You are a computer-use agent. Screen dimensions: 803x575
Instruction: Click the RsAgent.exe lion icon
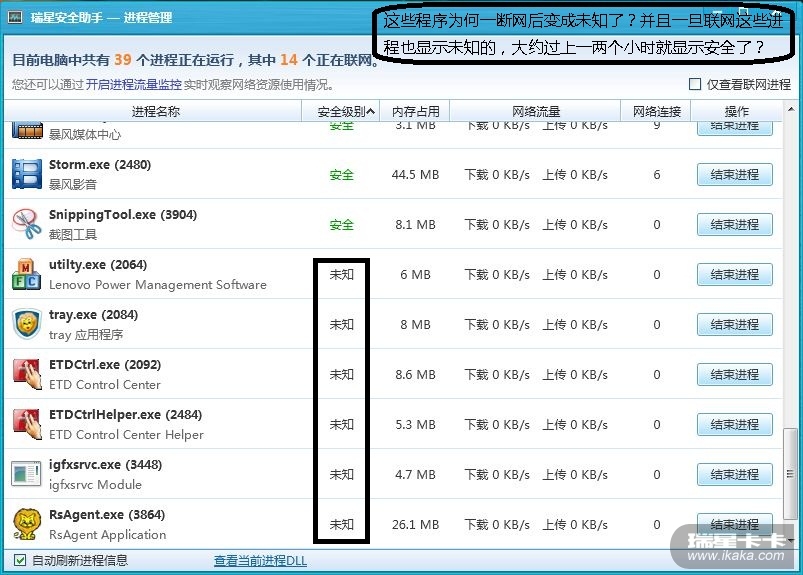(x=26, y=524)
